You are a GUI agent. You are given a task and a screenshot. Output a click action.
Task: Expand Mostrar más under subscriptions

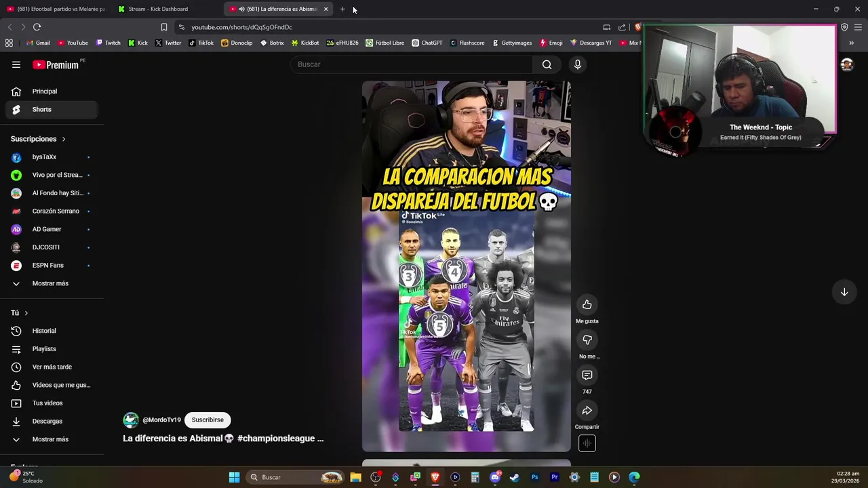(52, 283)
